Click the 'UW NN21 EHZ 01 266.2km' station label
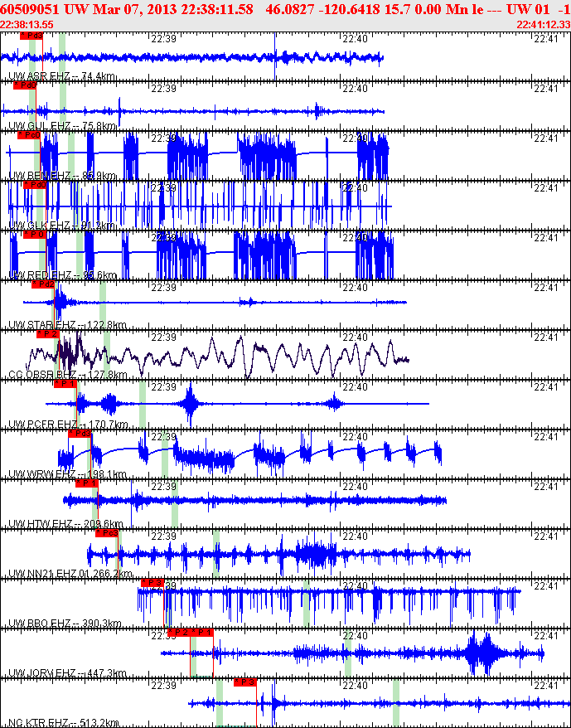Viewport: 571px width, 728px height. click(70, 574)
